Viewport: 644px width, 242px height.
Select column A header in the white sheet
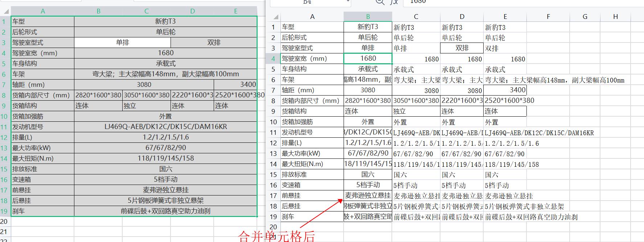(312, 16)
